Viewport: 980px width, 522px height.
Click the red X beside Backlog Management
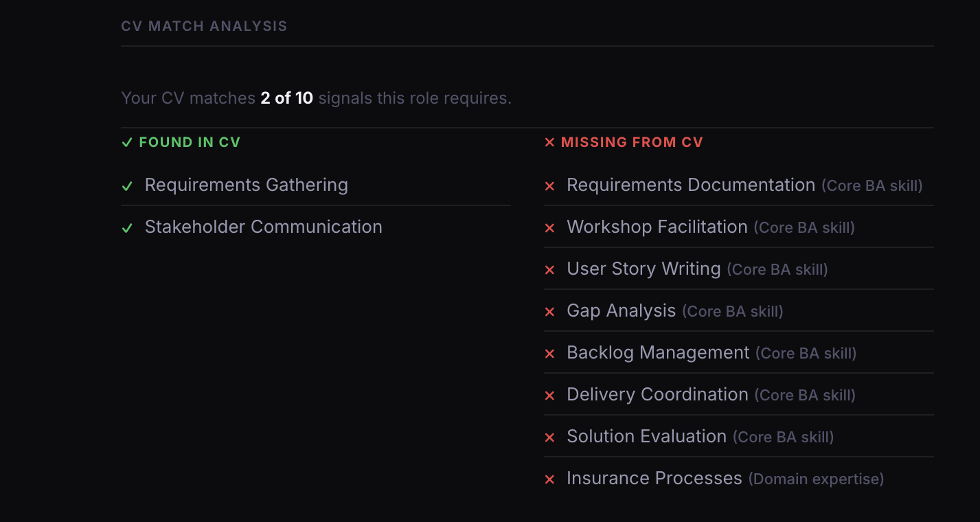coord(549,354)
